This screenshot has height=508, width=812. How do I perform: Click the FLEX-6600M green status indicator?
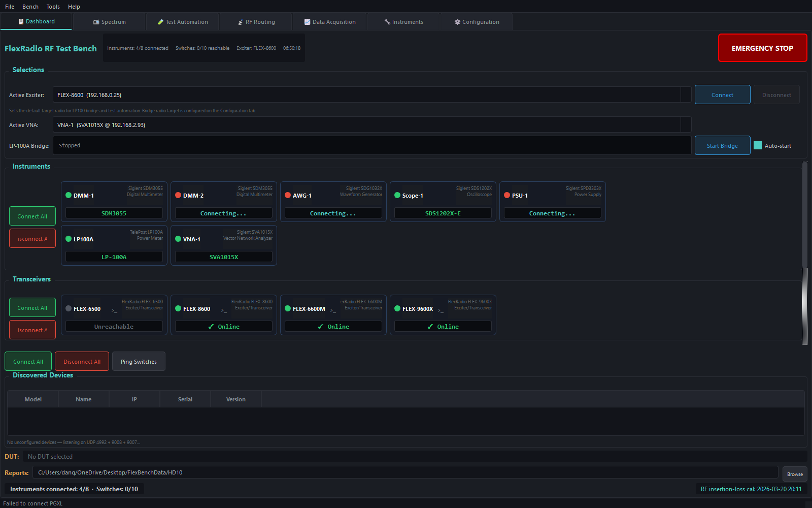pos(288,308)
